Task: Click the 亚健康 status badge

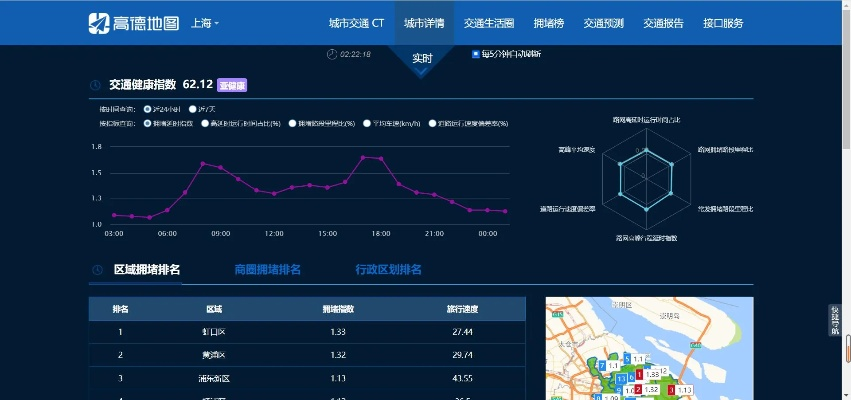Action: tap(232, 85)
